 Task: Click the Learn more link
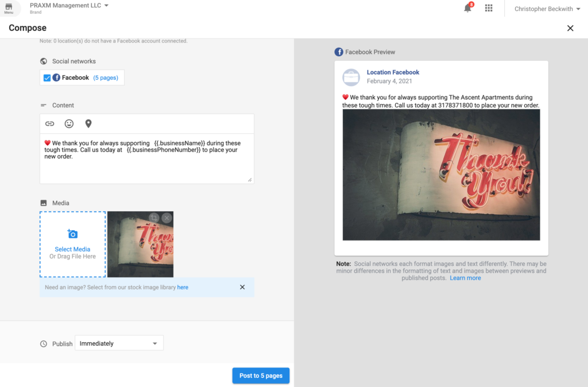[465, 278]
